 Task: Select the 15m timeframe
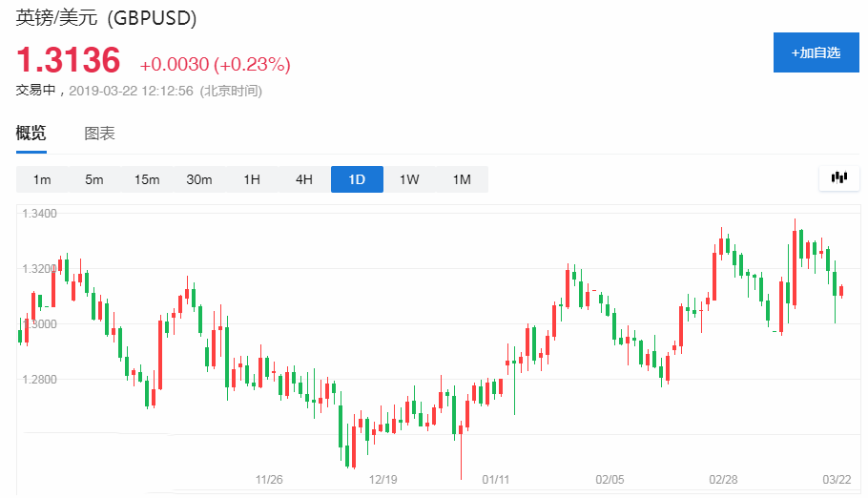(147, 179)
